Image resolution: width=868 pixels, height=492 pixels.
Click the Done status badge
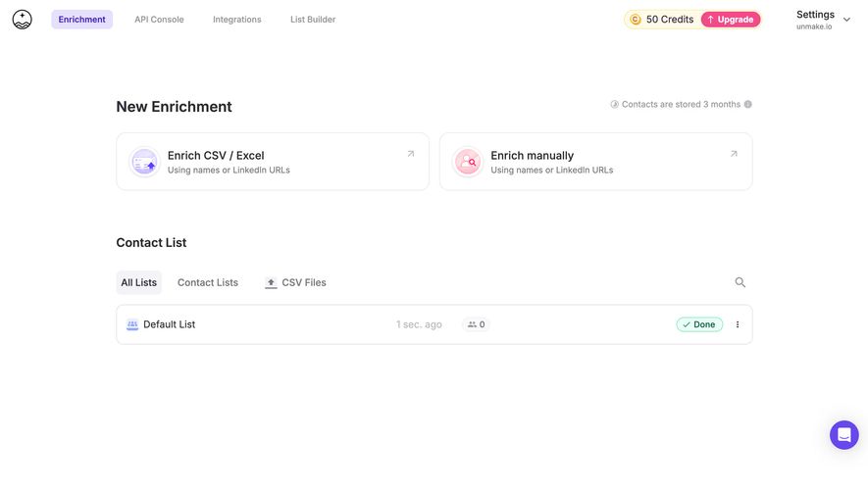tap(699, 324)
